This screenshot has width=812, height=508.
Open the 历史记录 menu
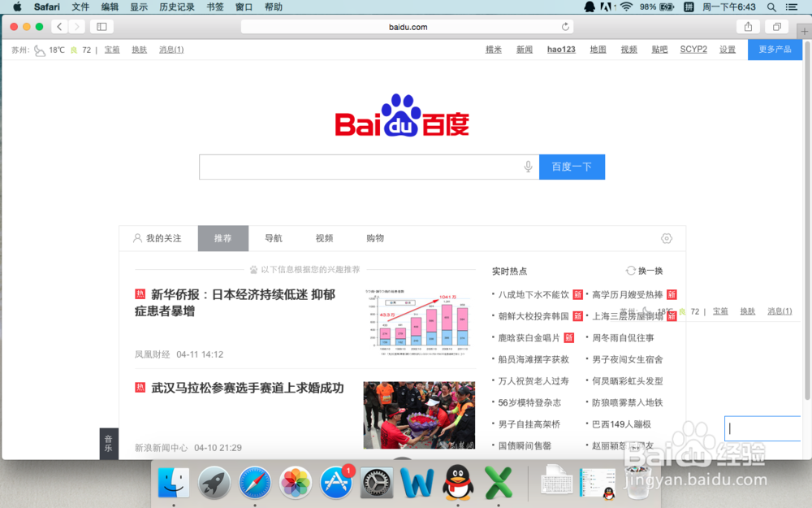coord(176,7)
